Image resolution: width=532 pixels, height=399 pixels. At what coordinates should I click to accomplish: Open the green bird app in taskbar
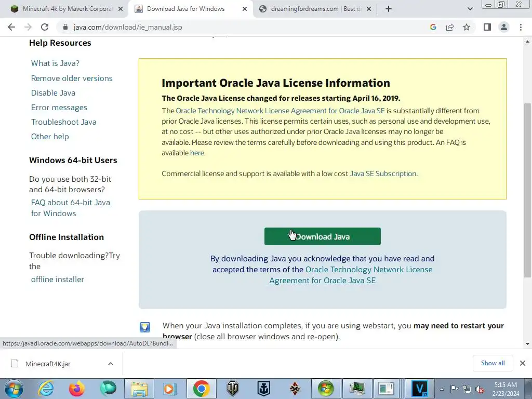[x=108, y=389]
